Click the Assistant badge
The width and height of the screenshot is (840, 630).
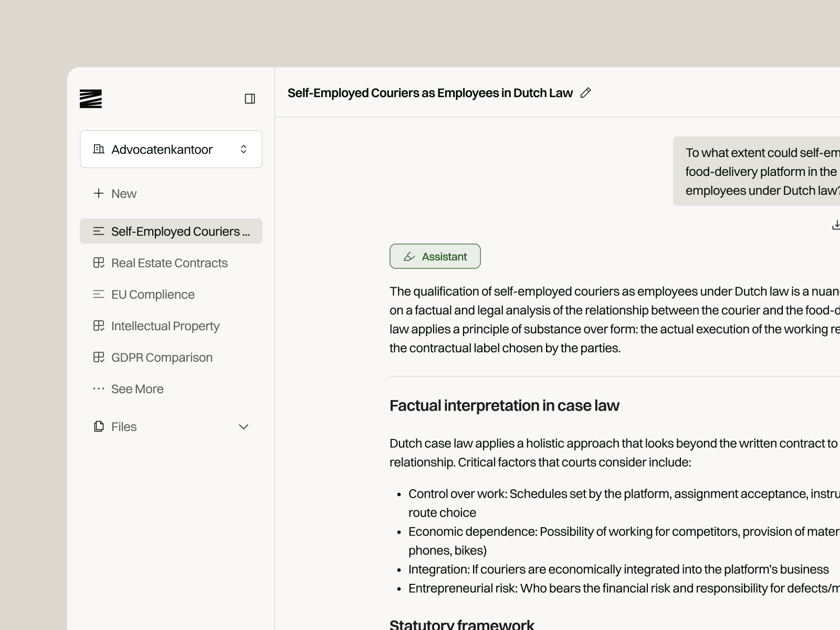coord(435,256)
